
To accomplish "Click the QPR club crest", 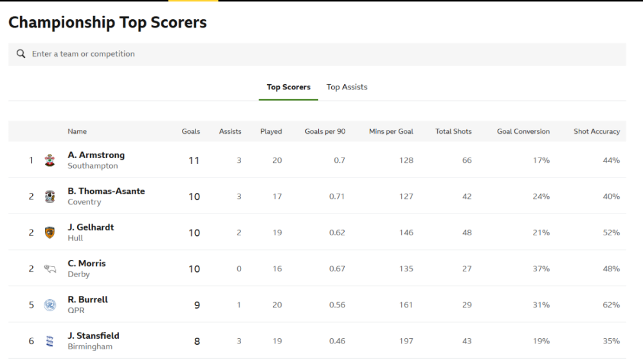I will 50,305.
